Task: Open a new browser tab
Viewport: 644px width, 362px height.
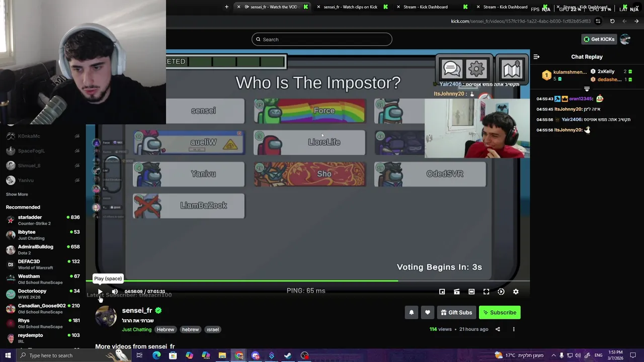Action: [x=226, y=7]
